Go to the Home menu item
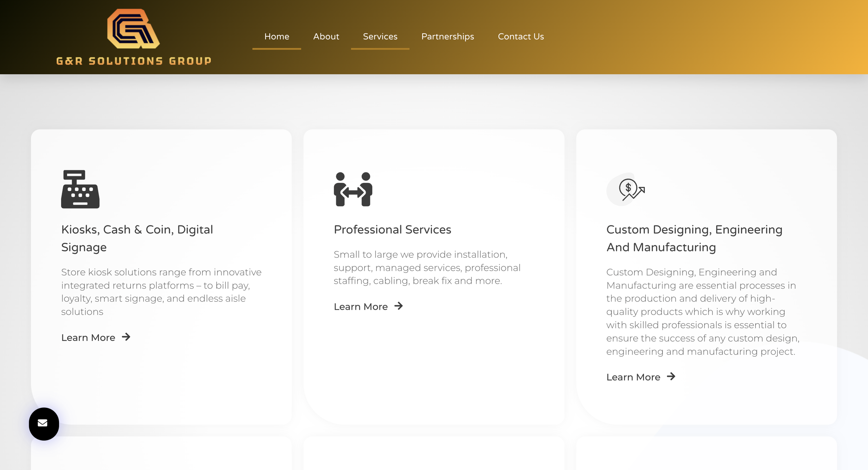868x470 pixels. [x=276, y=36]
